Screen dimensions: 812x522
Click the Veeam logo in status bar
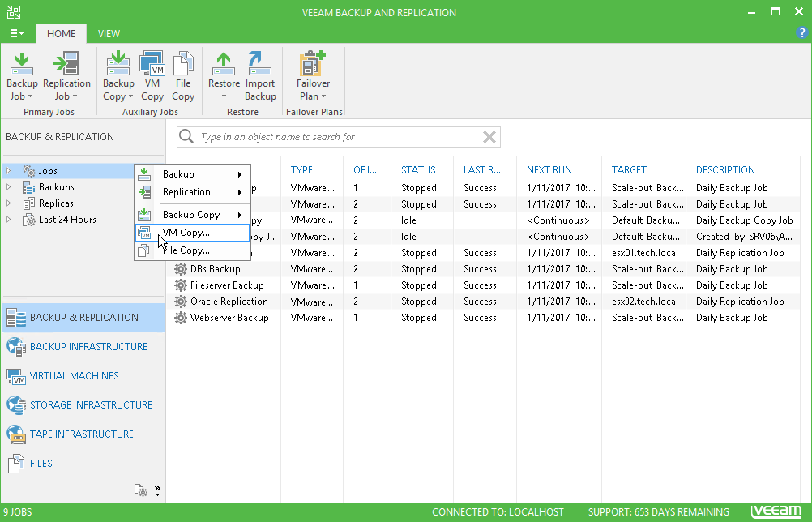[776, 511]
